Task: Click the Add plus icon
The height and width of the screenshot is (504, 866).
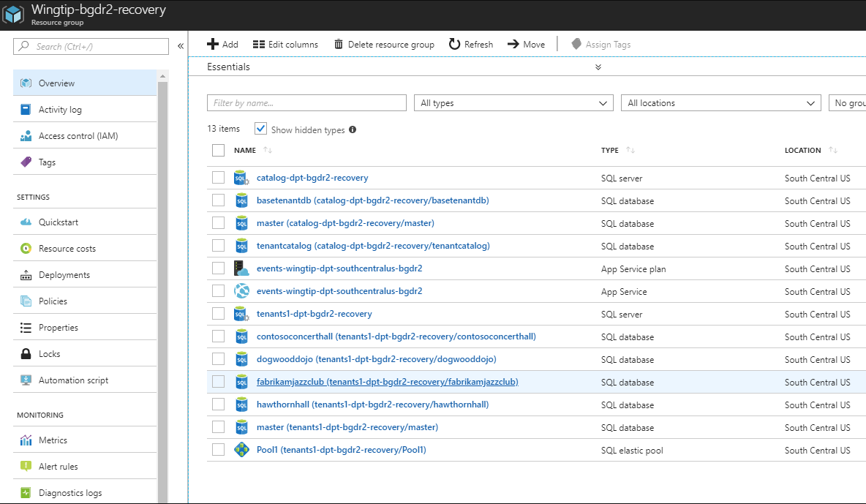Action: click(x=213, y=44)
